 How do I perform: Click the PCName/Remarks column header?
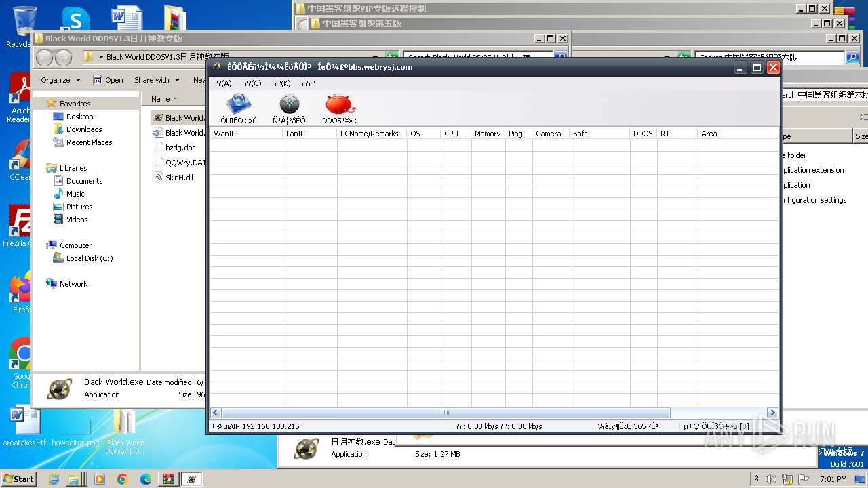(x=372, y=134)
